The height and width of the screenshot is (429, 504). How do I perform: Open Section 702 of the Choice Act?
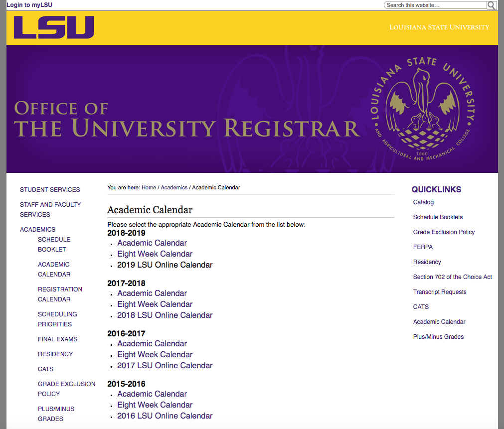[x=453, y=277]
